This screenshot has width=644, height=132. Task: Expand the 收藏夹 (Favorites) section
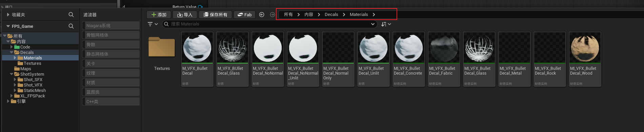pyautogui.click(x=8, y=15)
